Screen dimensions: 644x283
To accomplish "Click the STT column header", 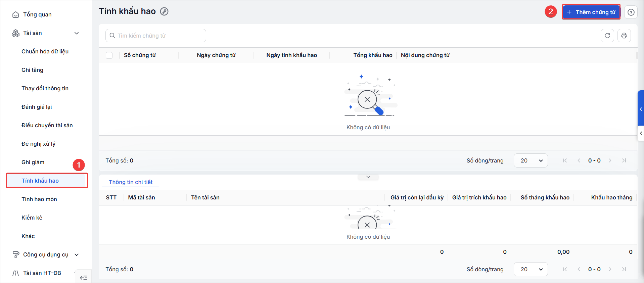I will [x=111, y=198].
